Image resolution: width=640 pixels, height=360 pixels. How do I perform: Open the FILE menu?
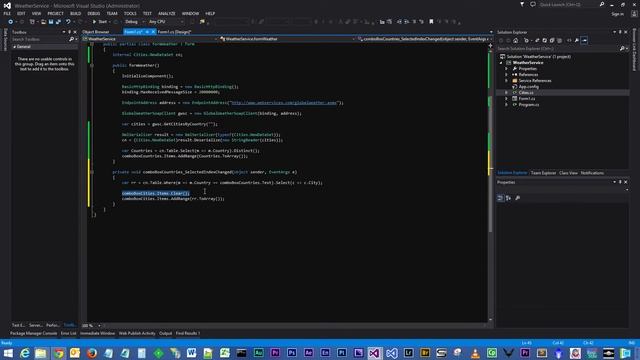tap(7, 13)
